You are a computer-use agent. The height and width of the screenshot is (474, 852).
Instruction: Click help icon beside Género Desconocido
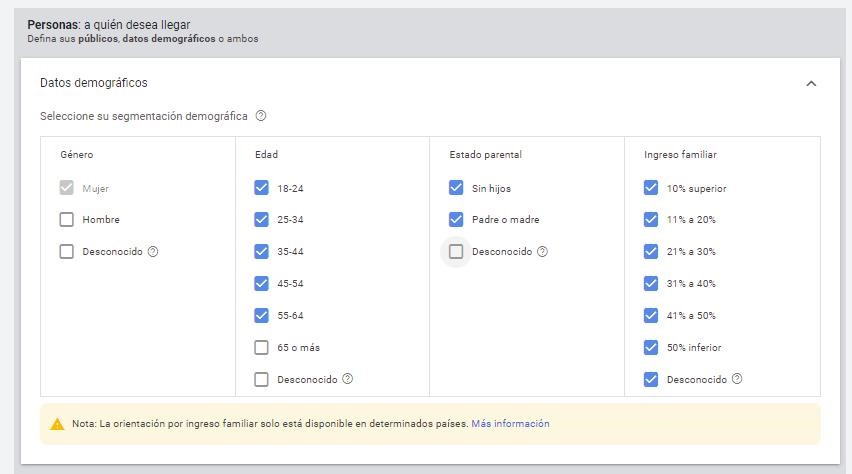(153, 252)
